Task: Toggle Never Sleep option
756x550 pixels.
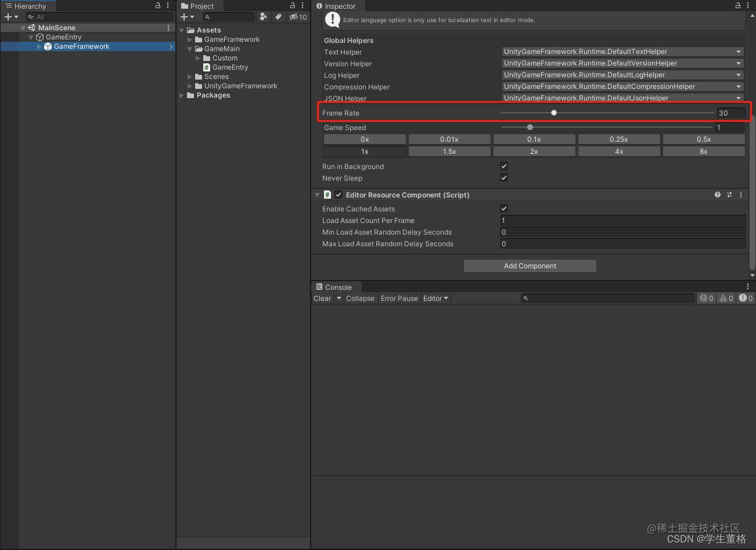Action: pos(503,178)
